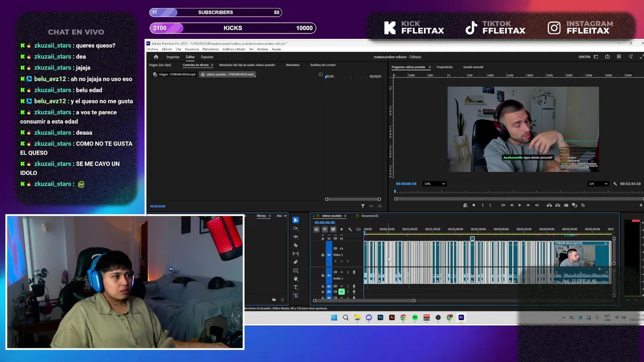Viewport: 644px width, 362px height.
Task: Click the Windows Start button
Action: pos(334,318)
